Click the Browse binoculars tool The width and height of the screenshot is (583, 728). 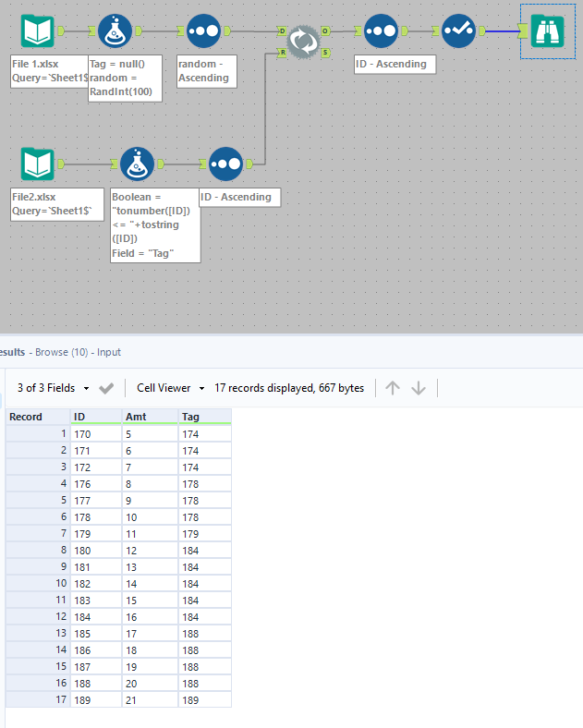click(548, 31)
